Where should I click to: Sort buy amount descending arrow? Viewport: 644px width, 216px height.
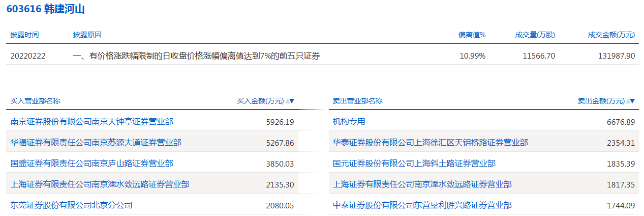(x=292, y=101)
